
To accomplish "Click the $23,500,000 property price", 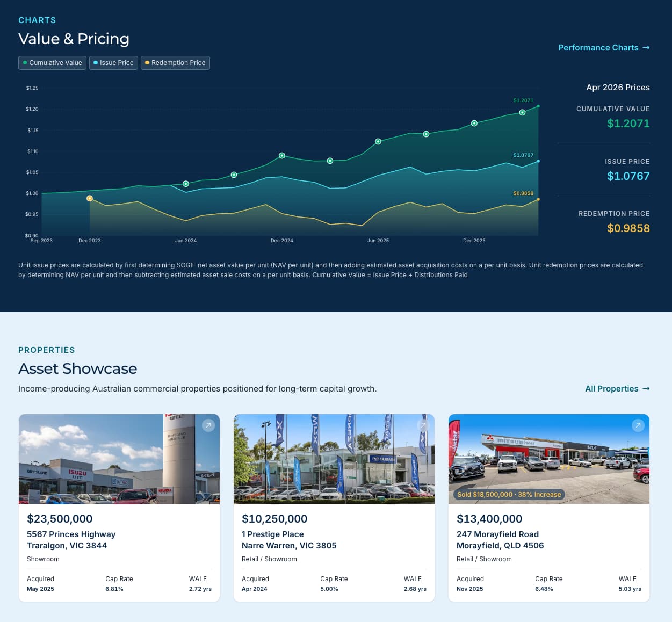I will (x=60, y=519).
